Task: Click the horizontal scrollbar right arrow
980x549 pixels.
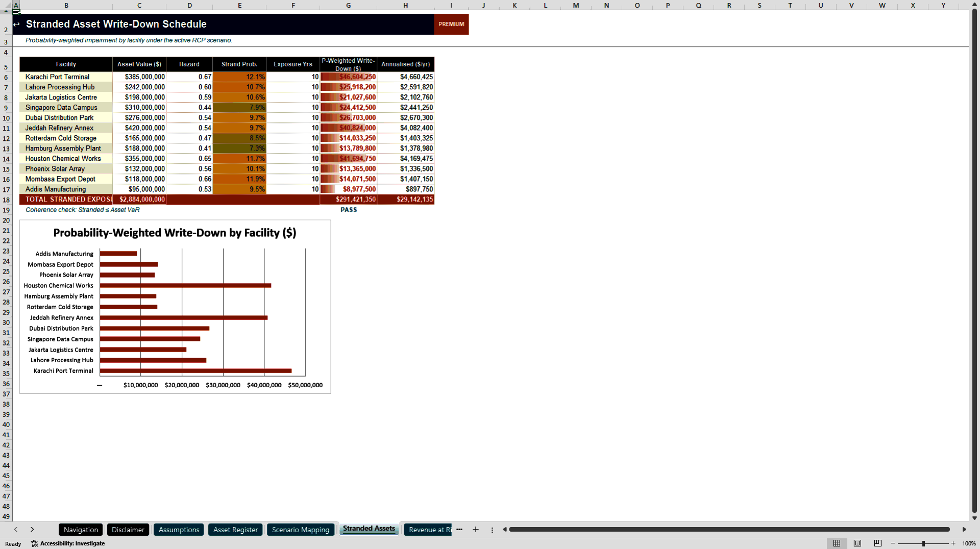Action: tap(964, 530)
